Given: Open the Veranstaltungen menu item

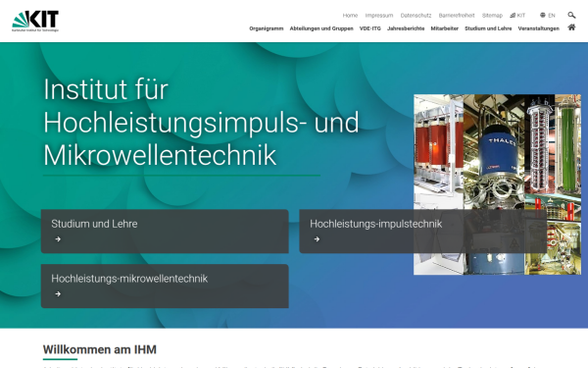Looking at the screenshot, I should click(x=538, y=28).
